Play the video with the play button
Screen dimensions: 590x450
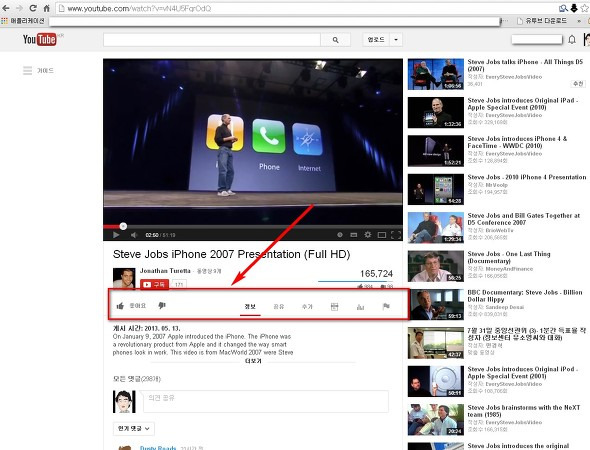tap(116, 235)
